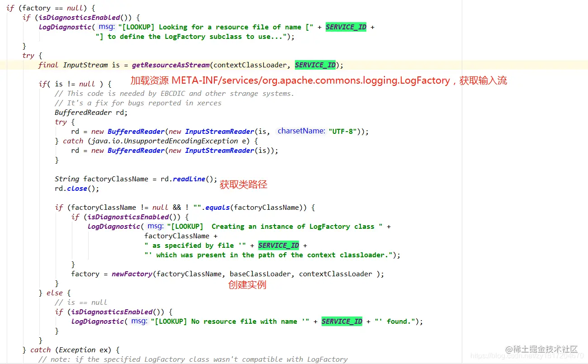Click 'catch (Exception ex)' clause
Image resolution: width=588 pixels, height=364 pixels.
(x=70, y=350)
